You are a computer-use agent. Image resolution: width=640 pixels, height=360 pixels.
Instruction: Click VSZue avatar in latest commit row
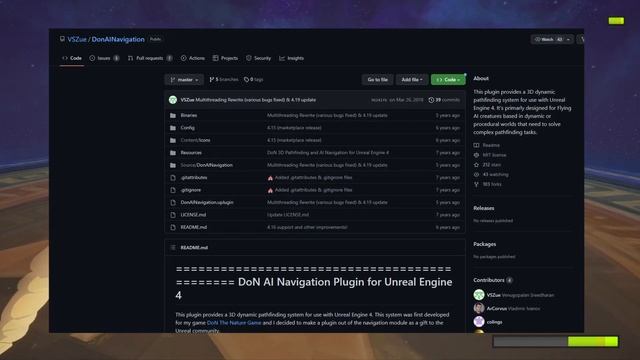pyautogui.click(x=173, y=100)
